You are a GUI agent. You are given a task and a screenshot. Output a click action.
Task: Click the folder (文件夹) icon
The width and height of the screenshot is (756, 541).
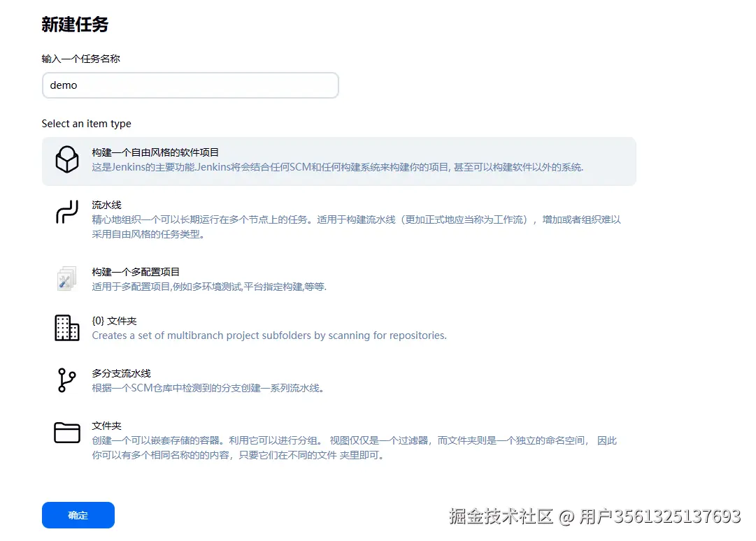click(x=66, y=432)
